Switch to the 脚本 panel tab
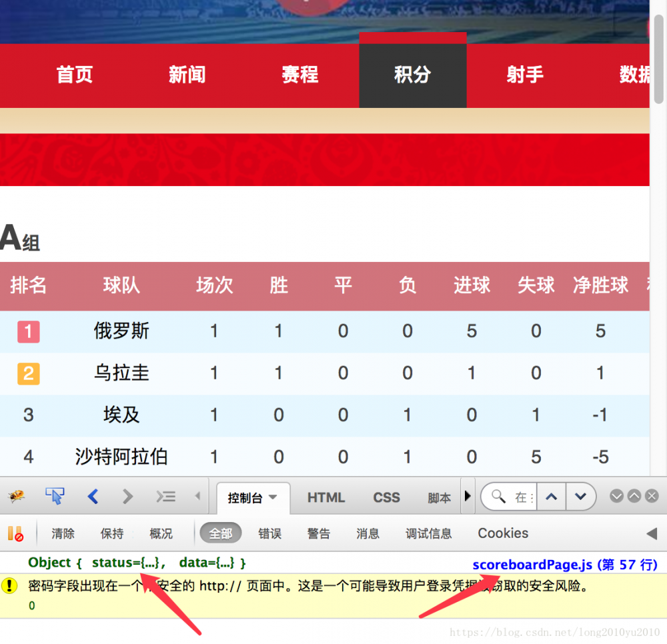Screen dimensions: 667x644 tap(439, 497)
